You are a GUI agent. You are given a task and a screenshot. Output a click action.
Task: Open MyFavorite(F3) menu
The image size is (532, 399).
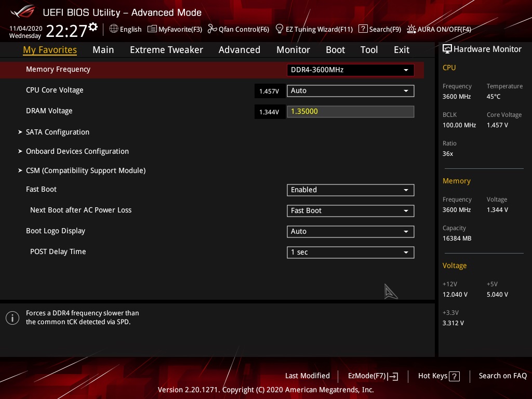175,29
